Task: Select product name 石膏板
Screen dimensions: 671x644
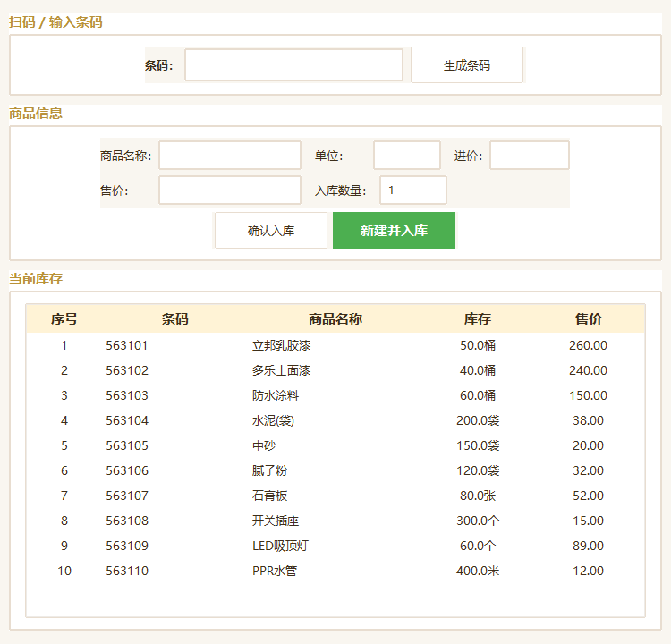Action: pyautogui.click(x=269, y=496)
